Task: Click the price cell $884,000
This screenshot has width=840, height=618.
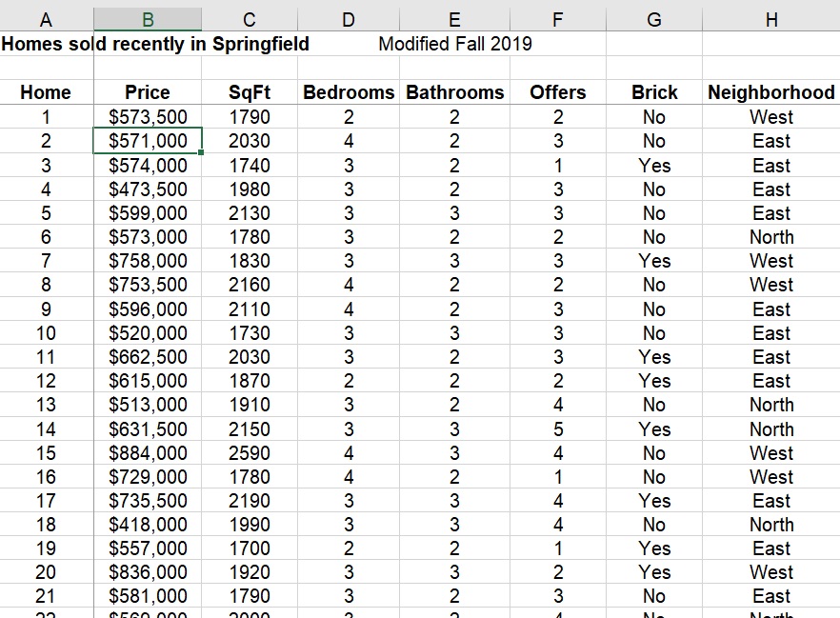Action: tap(148, 453)
